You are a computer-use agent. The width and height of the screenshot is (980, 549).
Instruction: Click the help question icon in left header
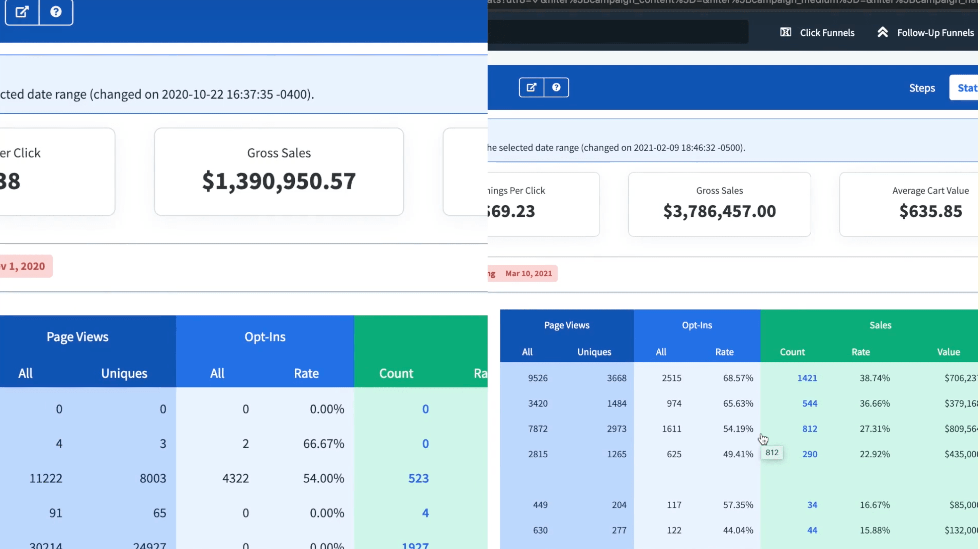(x=56, y=12)
